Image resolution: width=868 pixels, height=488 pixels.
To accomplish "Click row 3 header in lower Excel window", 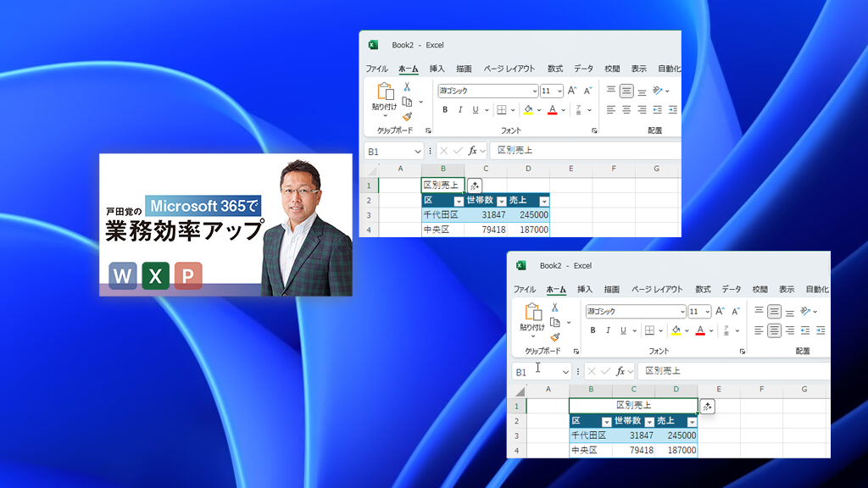I will tap(516, 436).
